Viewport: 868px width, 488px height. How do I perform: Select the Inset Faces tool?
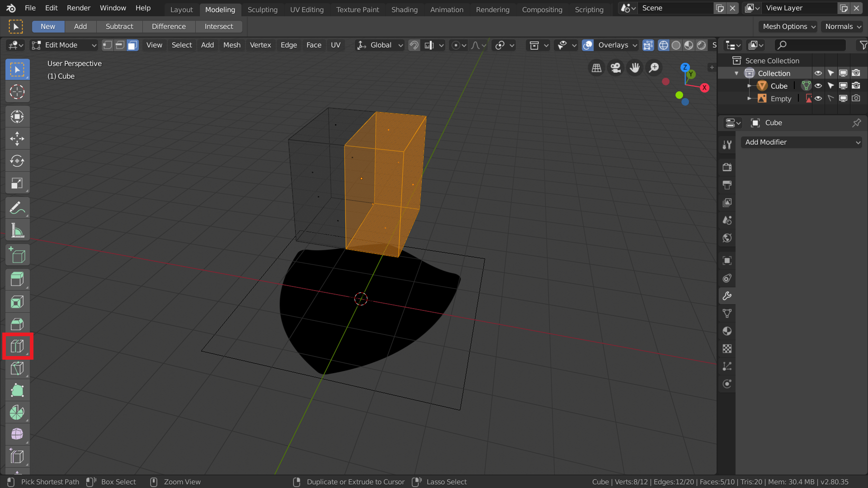pos(17,301)
